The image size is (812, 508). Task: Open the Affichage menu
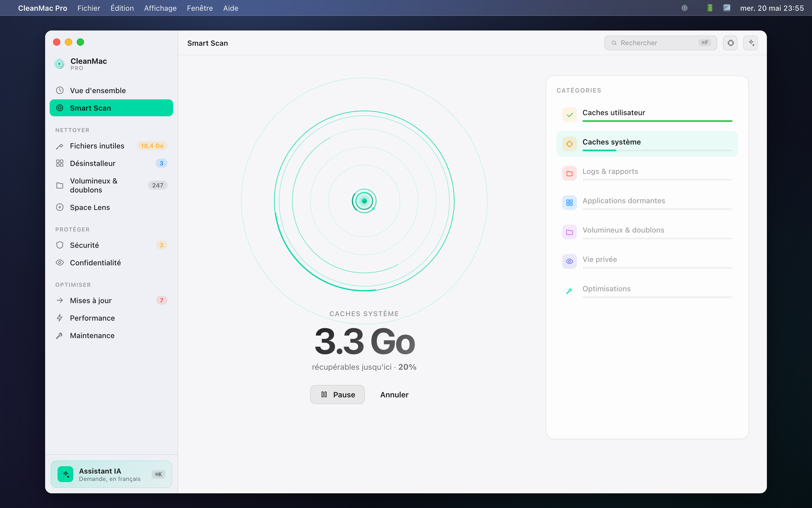[160, 8]
